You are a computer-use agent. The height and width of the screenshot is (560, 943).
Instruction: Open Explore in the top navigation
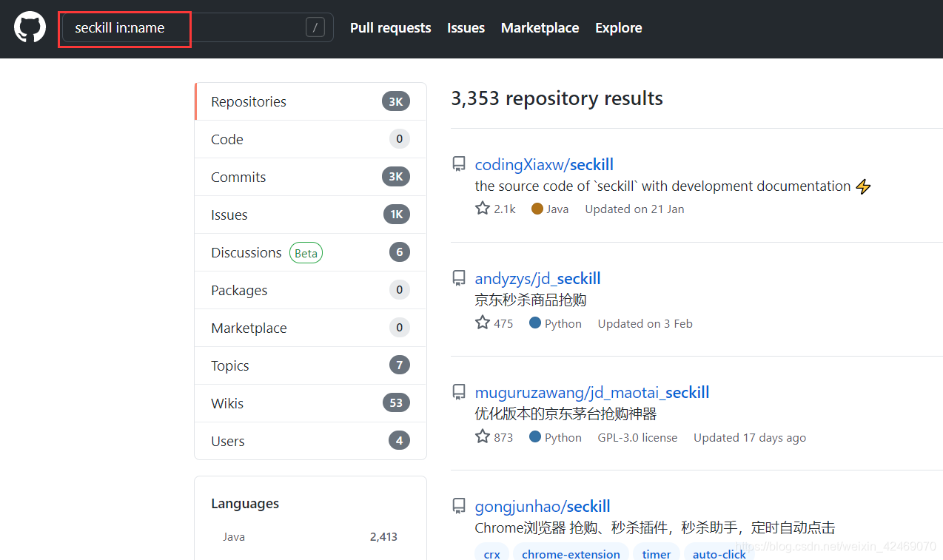point(619,28)
